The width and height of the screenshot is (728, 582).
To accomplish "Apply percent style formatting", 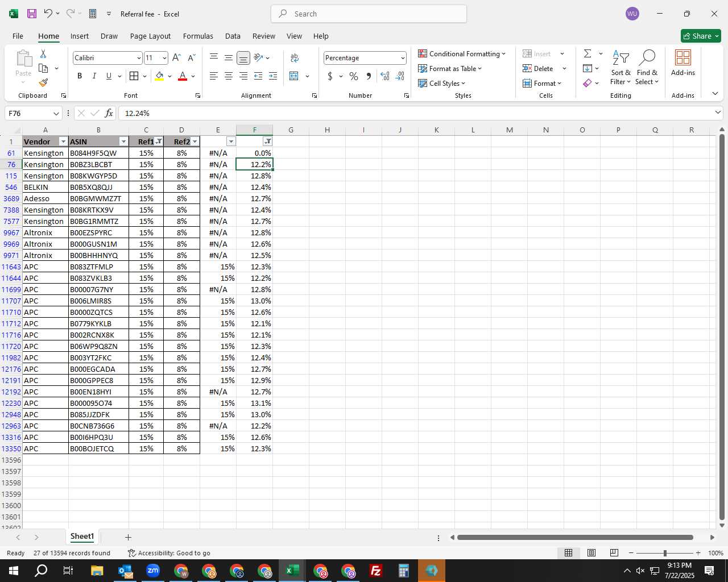I will coord(354,76).
